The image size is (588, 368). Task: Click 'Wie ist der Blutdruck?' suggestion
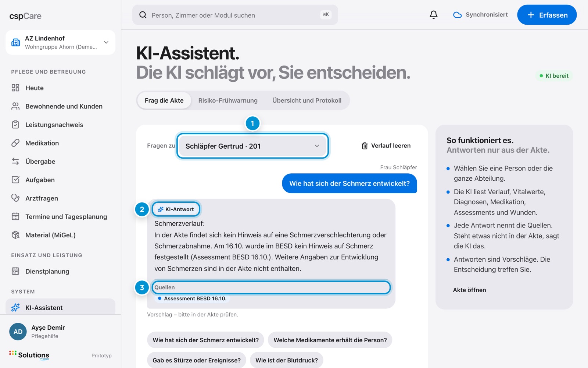point(287,360)
